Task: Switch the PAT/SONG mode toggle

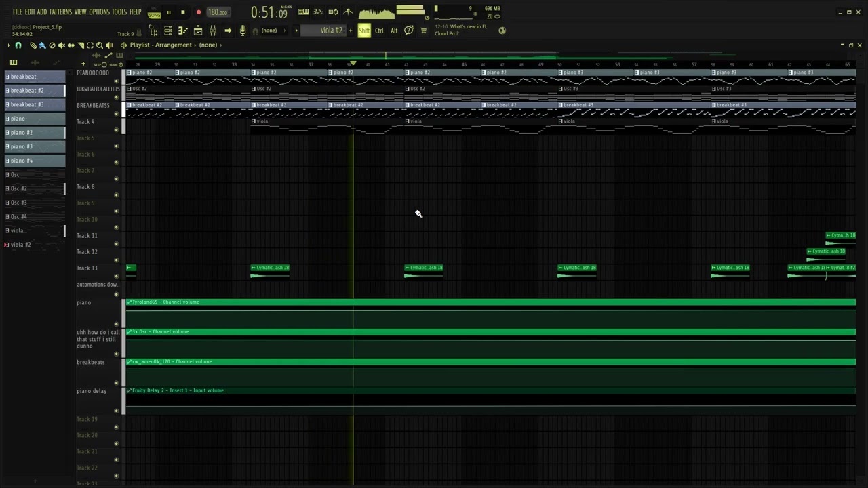Action: [x=155, y=12]
